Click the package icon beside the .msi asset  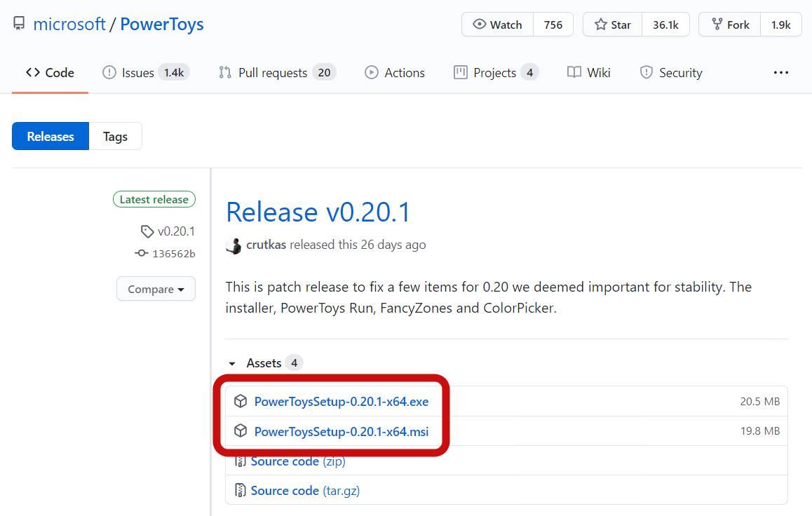tap(241, 430)
